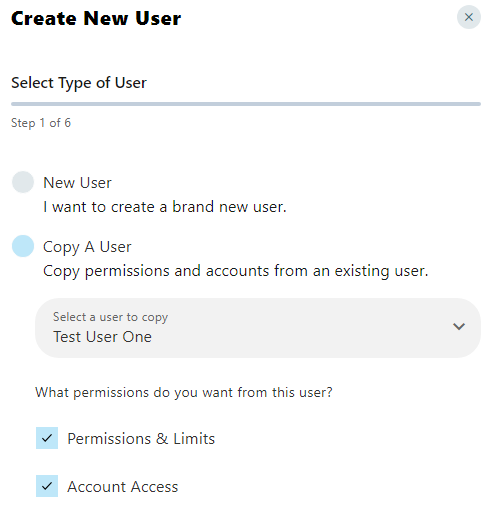Close the Create New User dialog
The image size is (485, 509).
point(468,17)
